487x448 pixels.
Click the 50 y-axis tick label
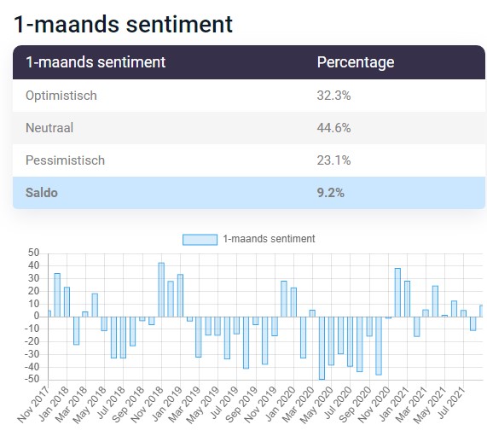point(33,253)
